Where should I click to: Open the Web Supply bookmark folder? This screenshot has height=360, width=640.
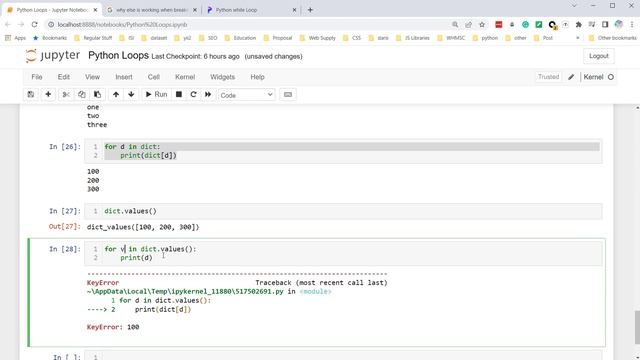coord(318,38)
